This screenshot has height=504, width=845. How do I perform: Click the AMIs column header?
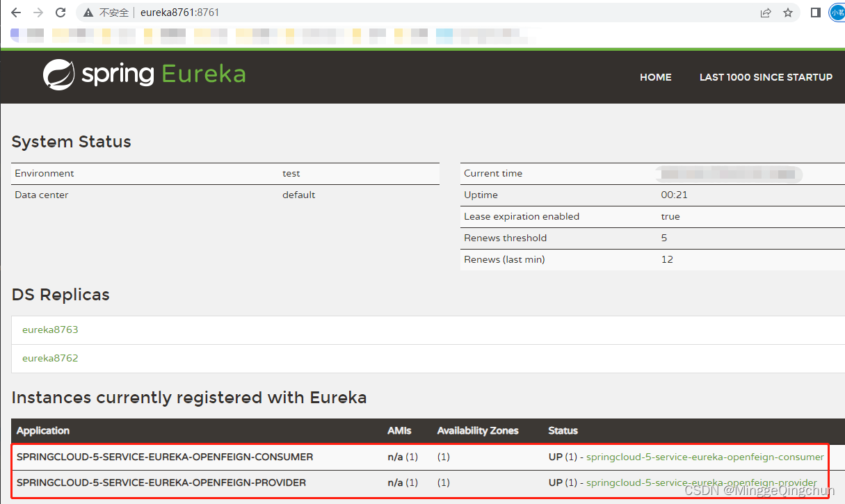pyautogui.click(x=399, y=430)
